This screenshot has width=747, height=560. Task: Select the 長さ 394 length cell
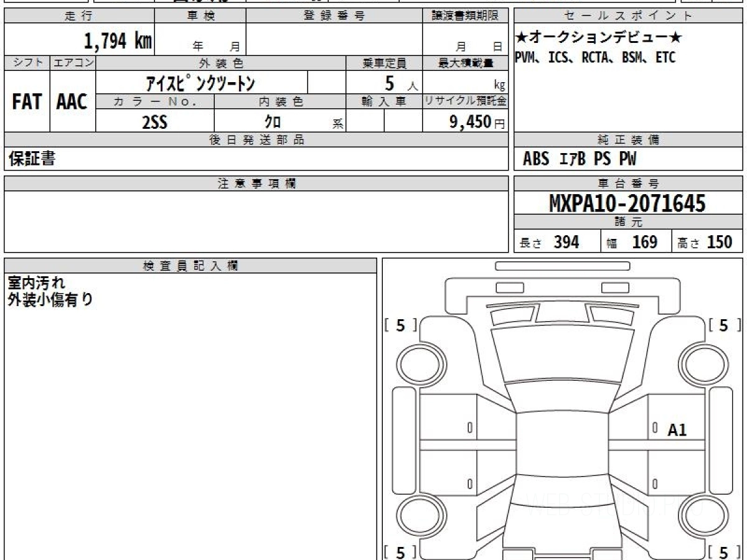(557, 242)
